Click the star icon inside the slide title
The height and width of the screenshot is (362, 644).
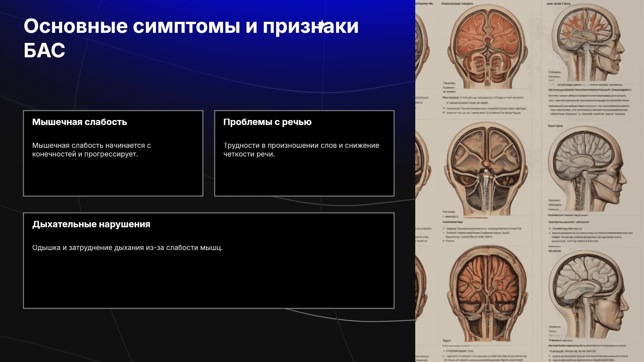[x=322, y=25]
